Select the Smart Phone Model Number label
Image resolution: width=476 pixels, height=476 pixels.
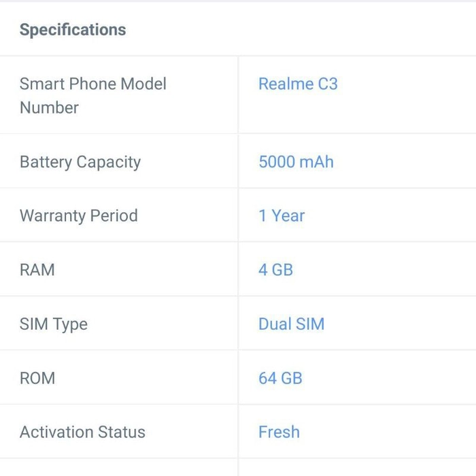pos(93,96)
